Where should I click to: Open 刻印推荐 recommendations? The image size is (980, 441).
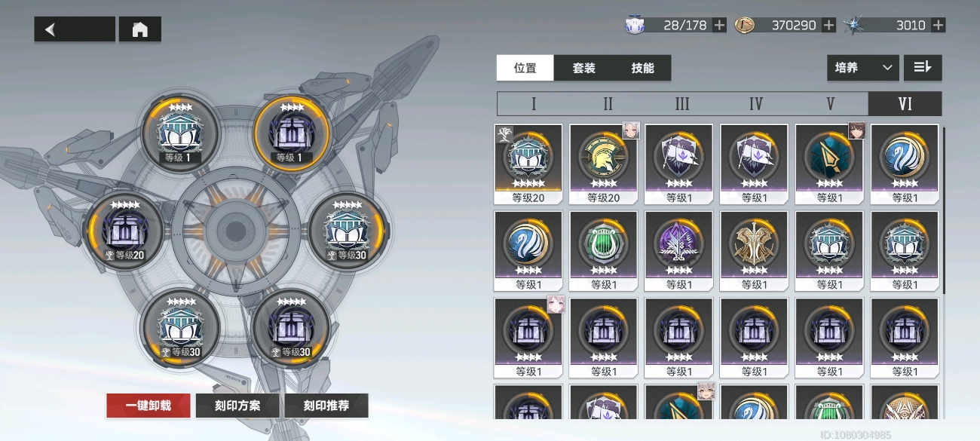pyautogui.click(x=326, y=406)
